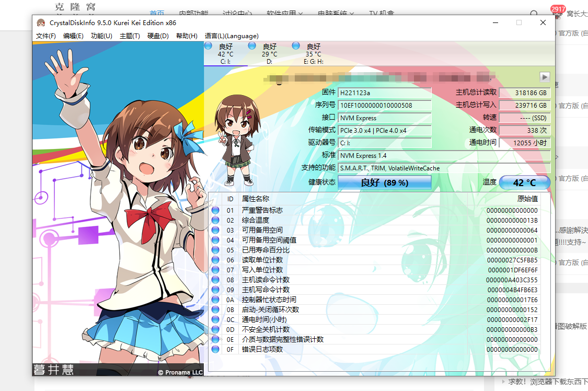This screenshot has width=588, height=391.
Task: Open the 功能(U) menu
Action: pos(101,36)
